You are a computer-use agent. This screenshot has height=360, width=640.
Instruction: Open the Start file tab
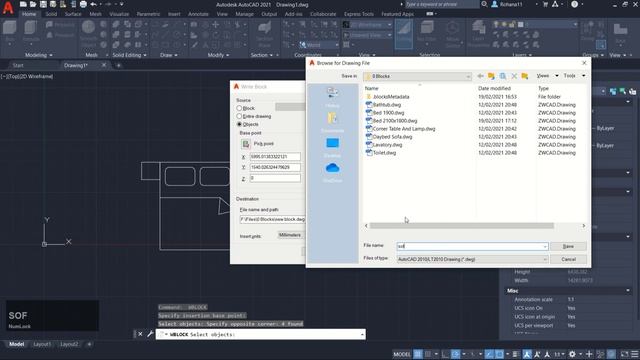[18, 65]
